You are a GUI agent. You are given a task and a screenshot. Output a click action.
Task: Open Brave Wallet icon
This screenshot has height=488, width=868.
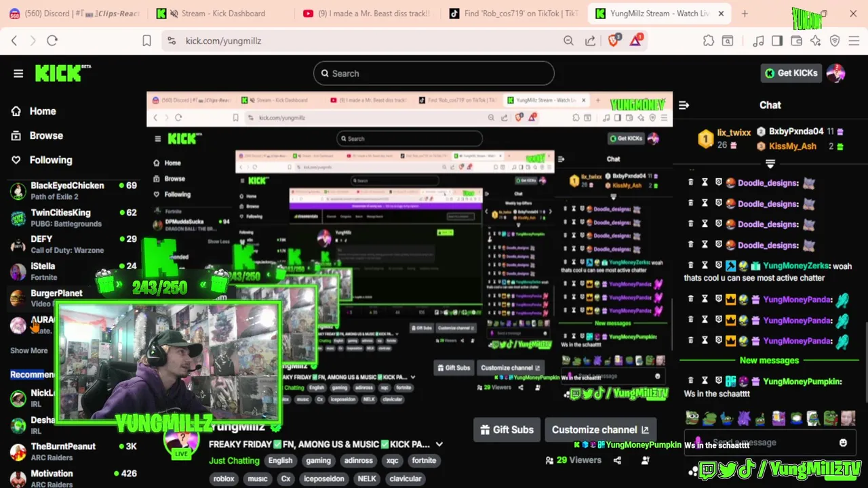tap(796, 41)
